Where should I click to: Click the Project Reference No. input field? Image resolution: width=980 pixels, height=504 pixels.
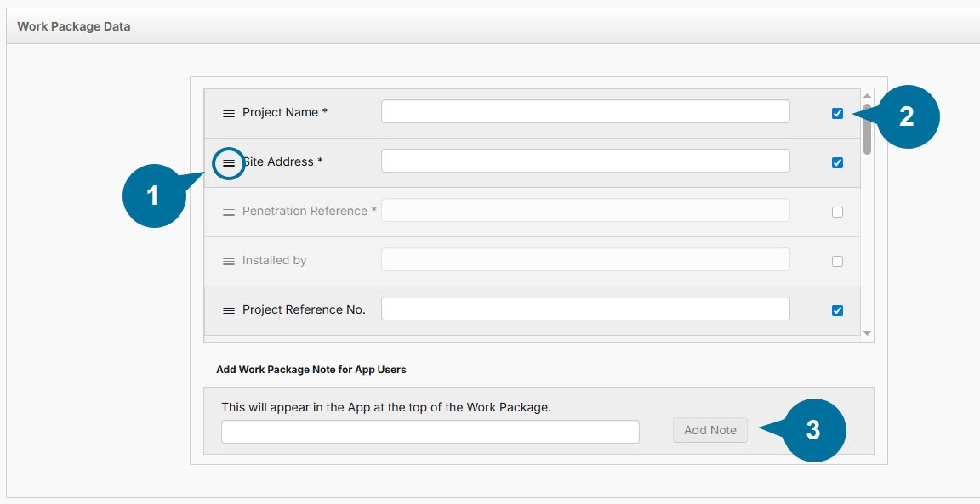pyautogui.click(x=585, y=309)
